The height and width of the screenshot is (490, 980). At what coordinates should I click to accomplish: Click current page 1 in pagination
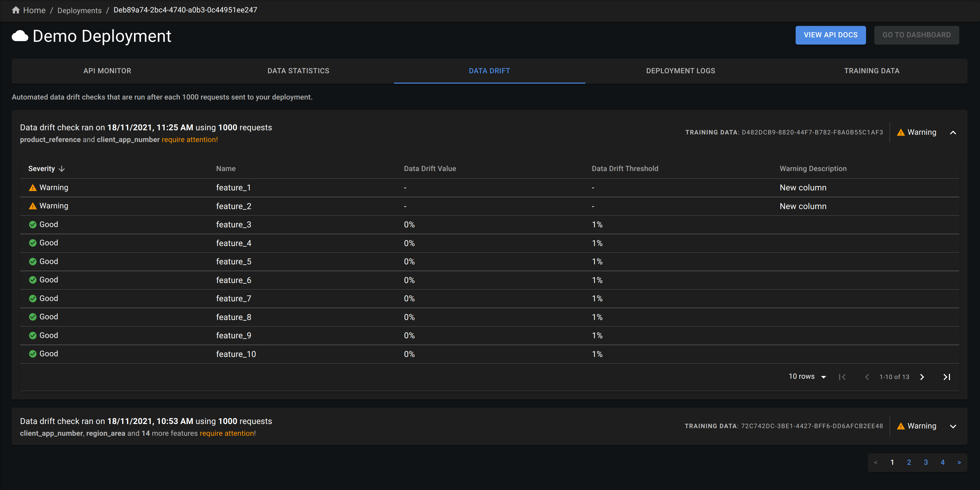tap(892, 462)
